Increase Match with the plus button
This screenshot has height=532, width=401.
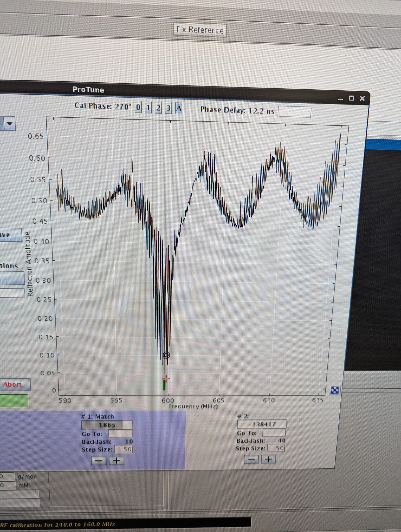click(x=117, y=461)
